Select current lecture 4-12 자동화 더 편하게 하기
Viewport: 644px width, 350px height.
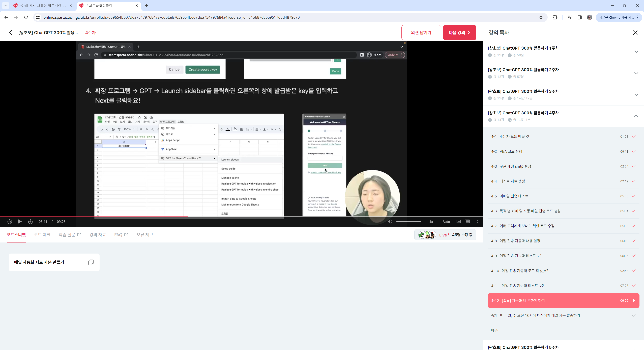[564, 301]
